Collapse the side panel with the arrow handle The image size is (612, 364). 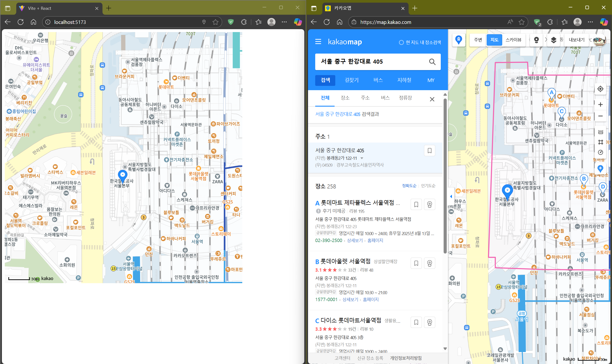[x=451, y=196]
